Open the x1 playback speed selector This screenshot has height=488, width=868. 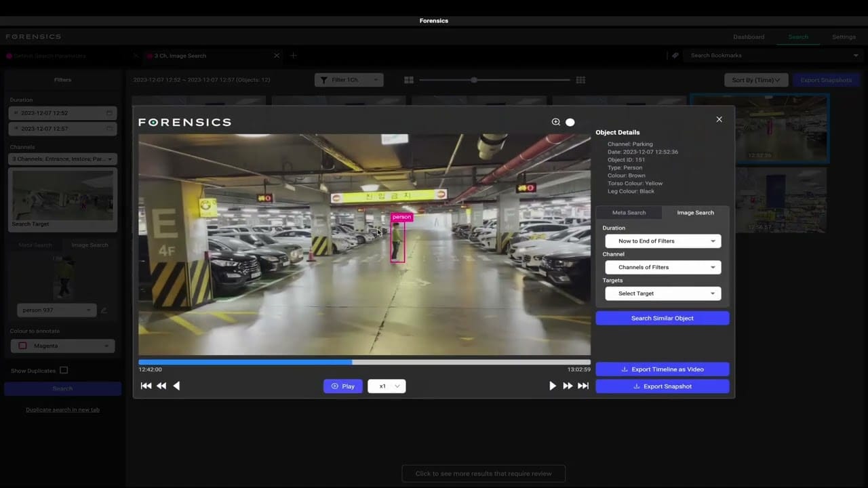coord(386,386)
